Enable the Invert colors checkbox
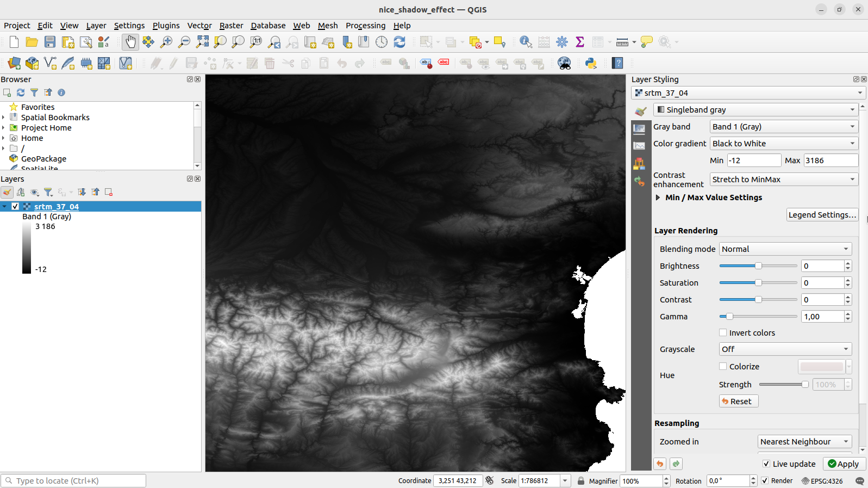The height and width of the screenshot is (488, 868). pyautogui.click(x=723, y=332)
